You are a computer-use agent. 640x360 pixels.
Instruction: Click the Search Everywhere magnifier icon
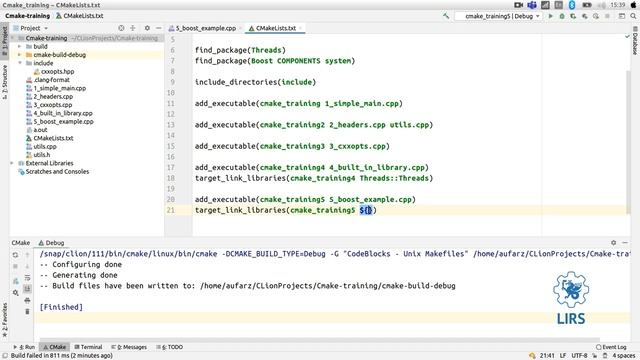(633, 16)
